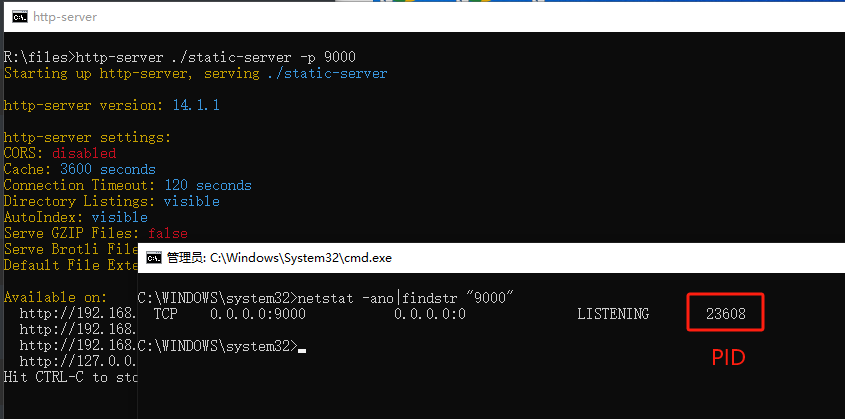Click the second C:\WINDOWS\system32> prompt
This screenshot has width=845, height=419.
218,346
